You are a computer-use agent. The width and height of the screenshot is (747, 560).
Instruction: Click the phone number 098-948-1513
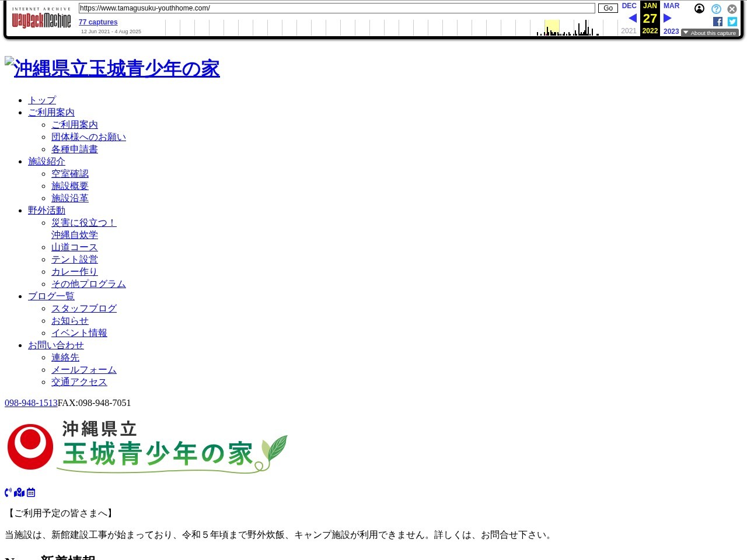pos(31,402)
